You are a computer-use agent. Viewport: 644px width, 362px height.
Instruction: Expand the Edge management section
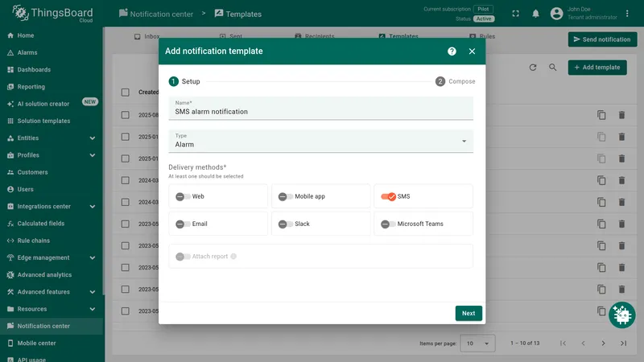pyautogui.click(x=93, y=257)
